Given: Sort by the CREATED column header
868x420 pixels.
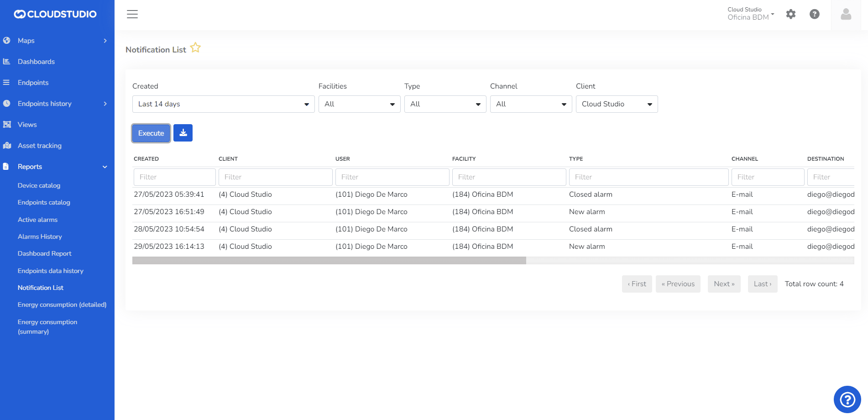Looking at the screenshot, I should click(x=146, y=159).
